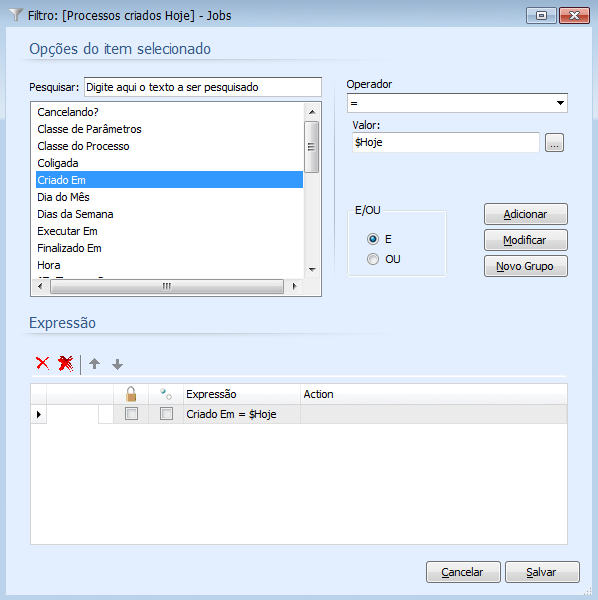Click list horizontal scrollbar right arrow

pos(294,286)
